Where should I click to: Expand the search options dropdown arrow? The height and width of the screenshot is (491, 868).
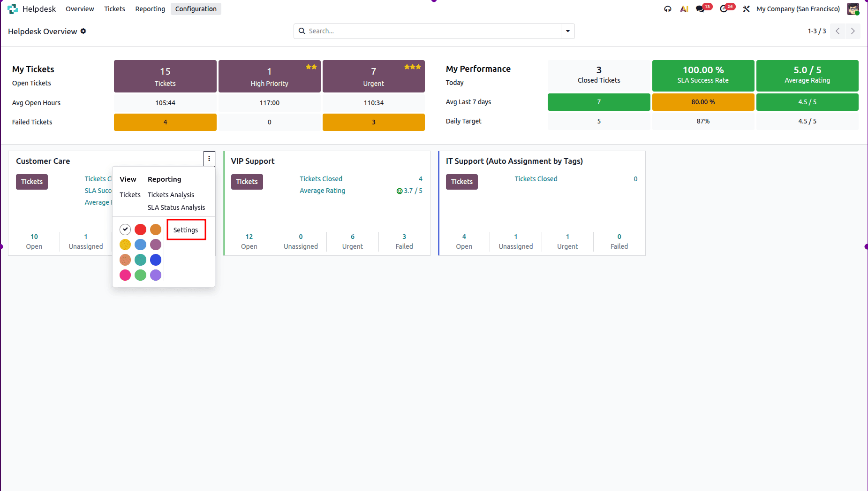[568, 31]
